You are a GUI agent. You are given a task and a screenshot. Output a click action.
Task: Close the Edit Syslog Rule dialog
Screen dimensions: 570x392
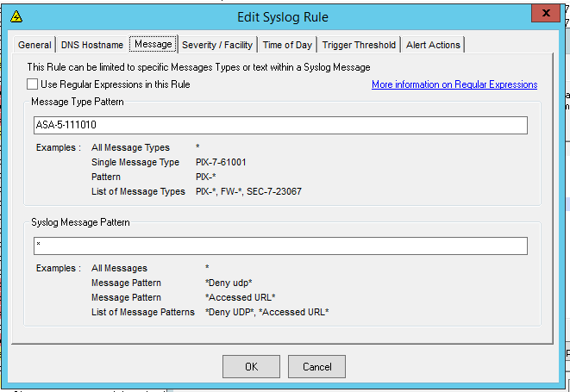[545, 14]
